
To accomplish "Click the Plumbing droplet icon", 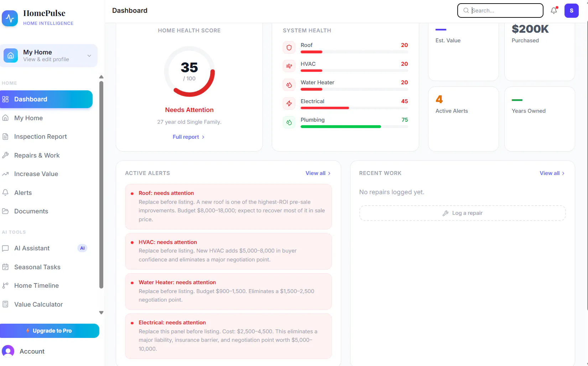I will (289, 122).
